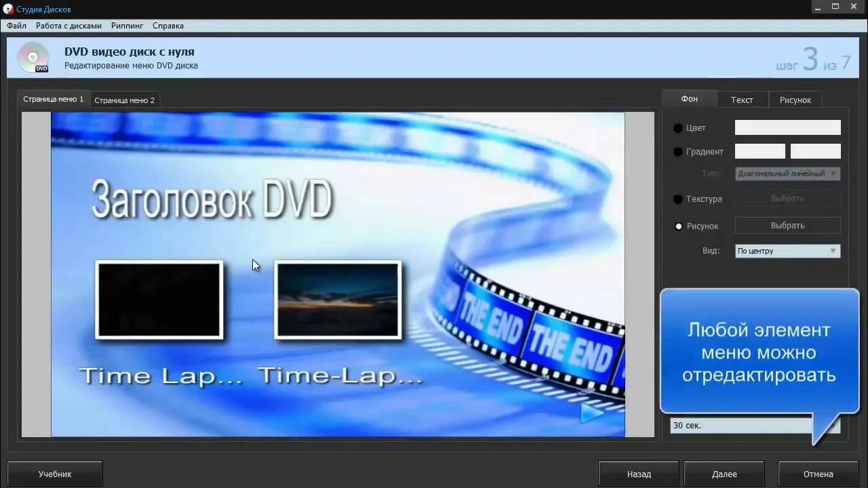Select the Цвет background radio button

pyautogui.click(x=678, y=128)
